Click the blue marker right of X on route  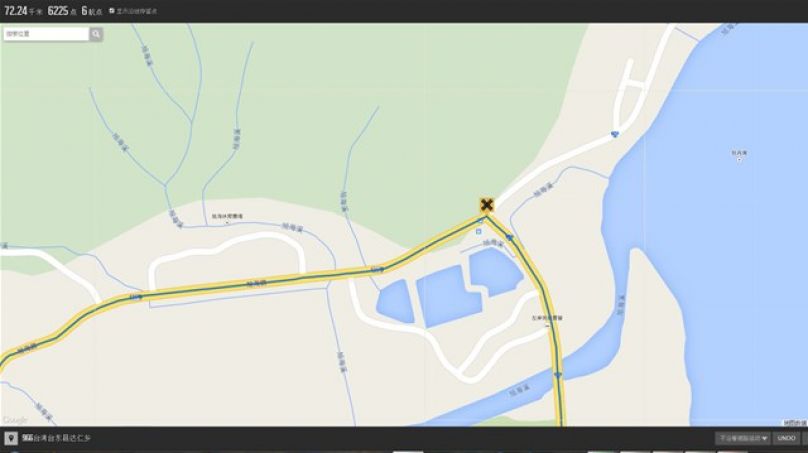click(x=510, y=238)
